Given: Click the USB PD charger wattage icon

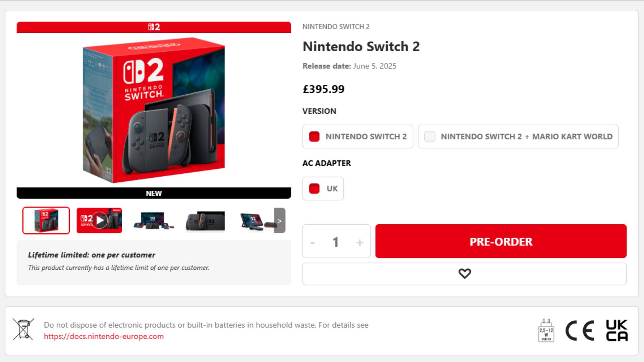Looking at the screenshot, I should (546, 330).
